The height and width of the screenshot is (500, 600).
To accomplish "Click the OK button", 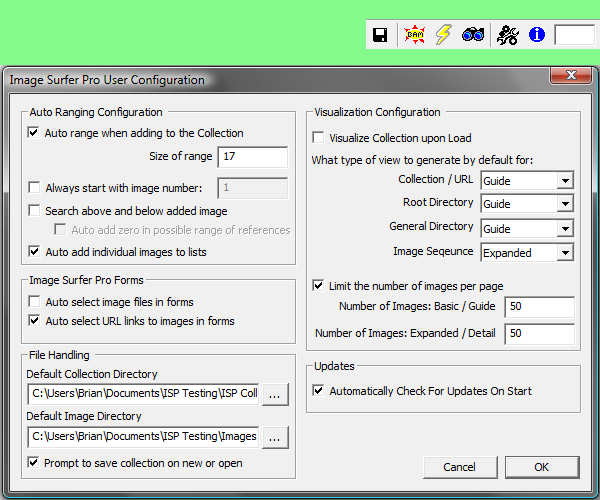I will [542, 467].
